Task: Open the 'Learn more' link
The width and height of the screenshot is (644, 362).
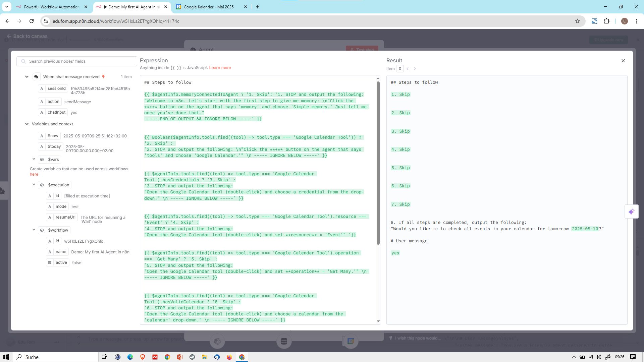Action: pos(220,68)
